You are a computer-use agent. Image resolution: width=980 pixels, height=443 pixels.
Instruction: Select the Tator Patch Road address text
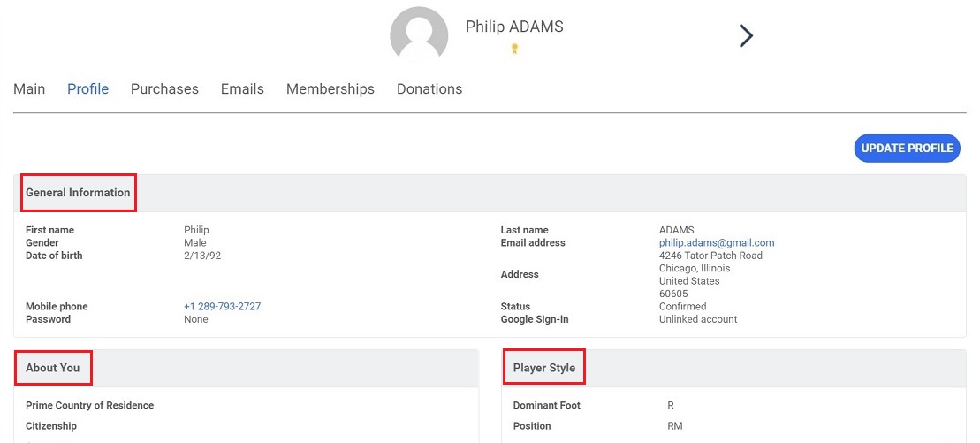point(710,256)
